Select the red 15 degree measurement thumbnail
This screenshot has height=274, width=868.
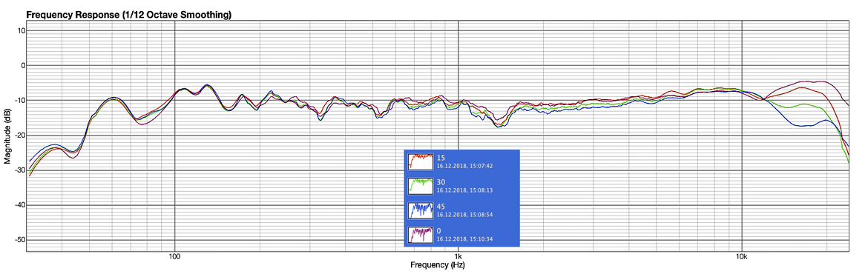(x=420, y=161)
